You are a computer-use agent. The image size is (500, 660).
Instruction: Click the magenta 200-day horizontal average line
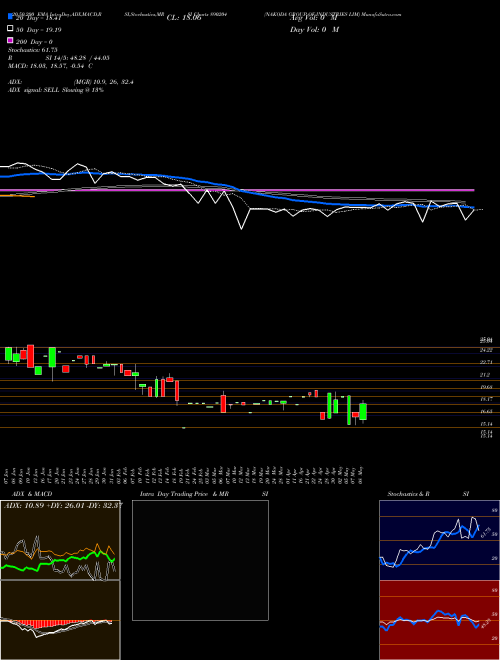237,190
